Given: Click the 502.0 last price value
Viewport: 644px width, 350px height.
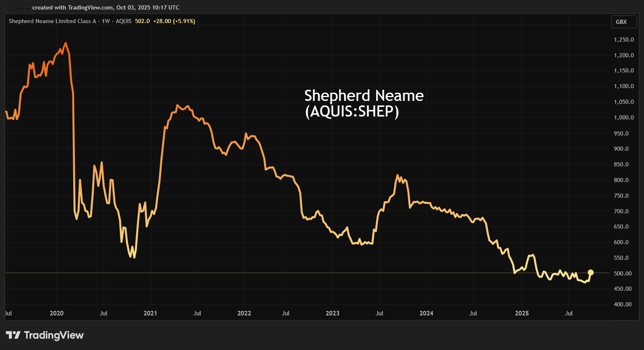Looking at the screenshot, I should [x=142, y=21].
